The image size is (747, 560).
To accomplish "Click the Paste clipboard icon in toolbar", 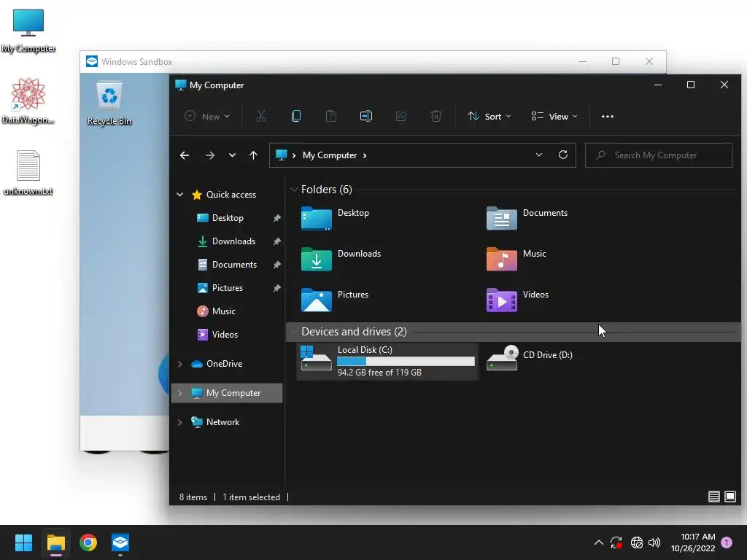I will click(331, 116).
